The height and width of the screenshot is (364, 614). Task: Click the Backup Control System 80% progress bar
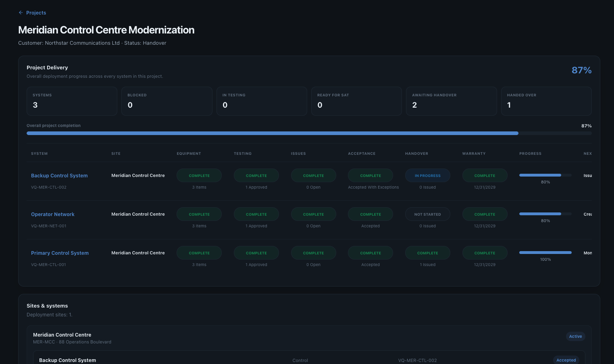click(x=545, y=175)
